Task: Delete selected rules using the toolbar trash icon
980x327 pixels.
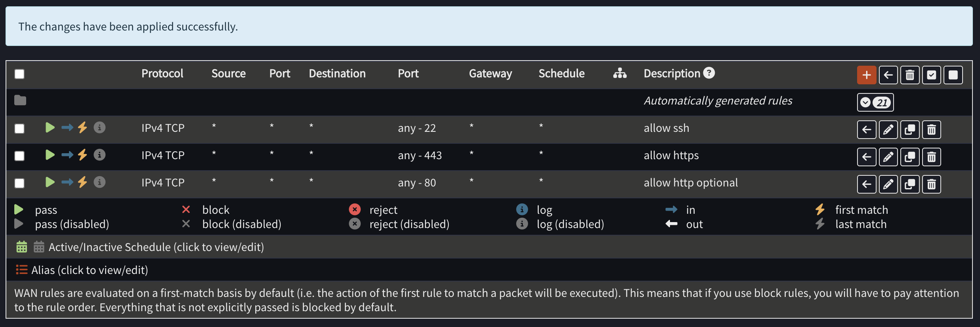Action: tap(910, 74)
